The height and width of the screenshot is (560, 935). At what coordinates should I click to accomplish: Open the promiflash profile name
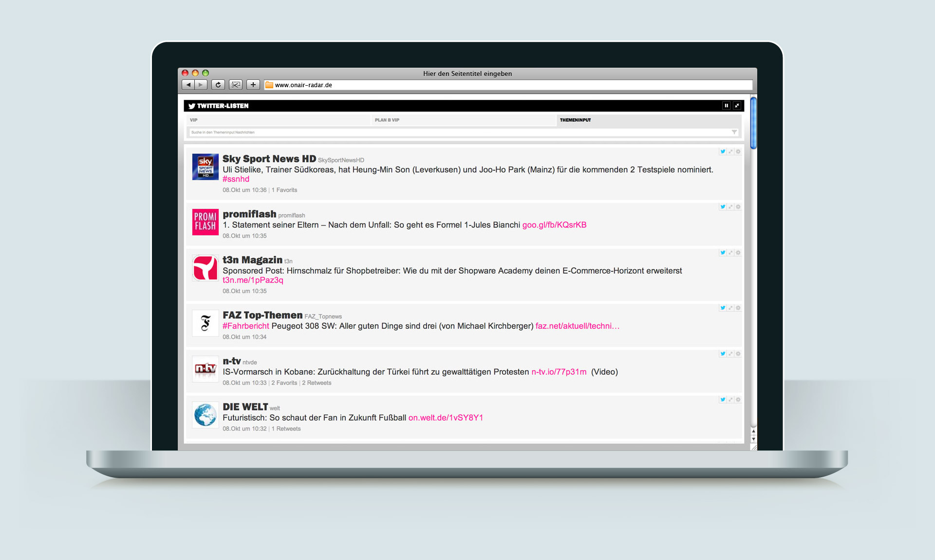(249, 214)
